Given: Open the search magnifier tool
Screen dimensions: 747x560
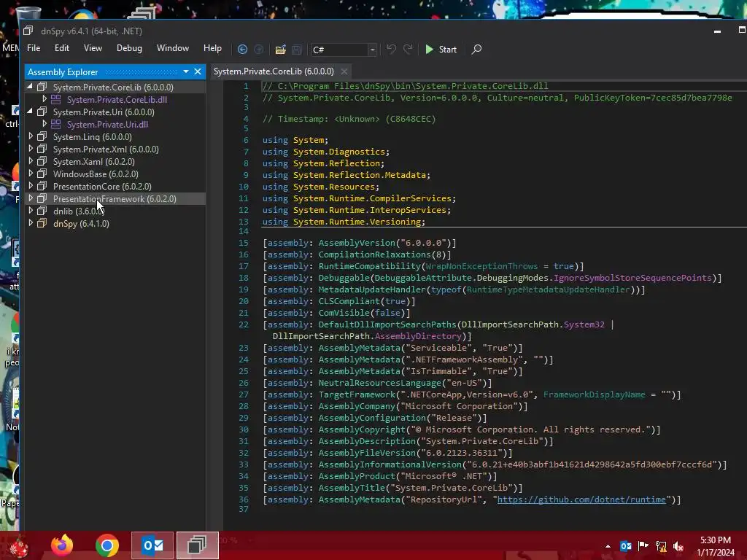Looking at the screenshot, I should pyautogui.click(x=476, y=49).
